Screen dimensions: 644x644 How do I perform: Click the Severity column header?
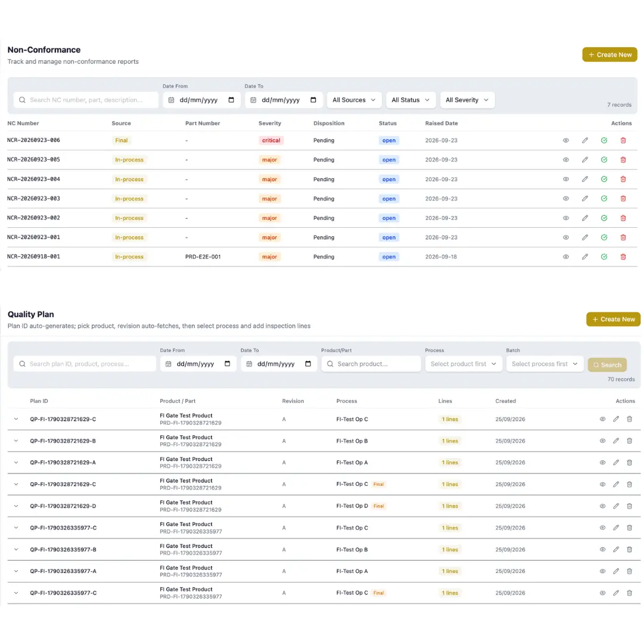270,123
